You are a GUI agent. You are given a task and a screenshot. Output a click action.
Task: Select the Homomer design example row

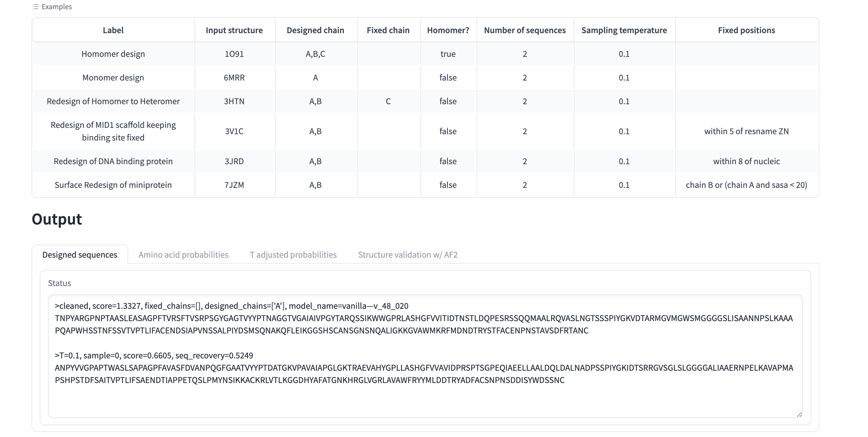[113, 54]
